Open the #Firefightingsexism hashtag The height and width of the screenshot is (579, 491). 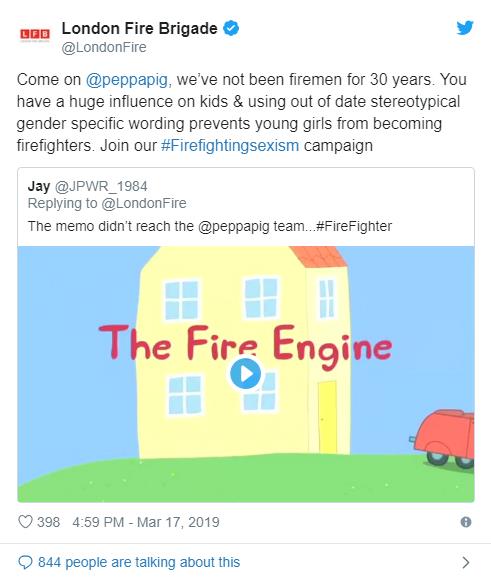point(230,145)
